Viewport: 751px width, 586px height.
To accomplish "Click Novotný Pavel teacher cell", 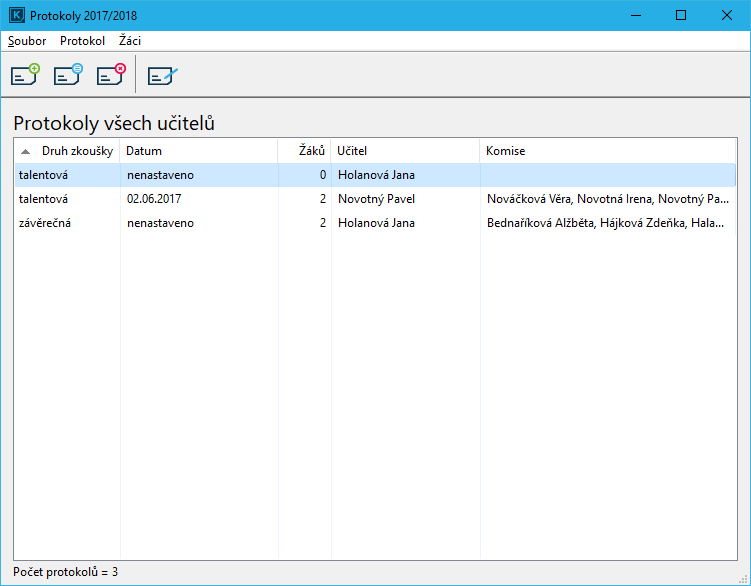I will [376, 199].
